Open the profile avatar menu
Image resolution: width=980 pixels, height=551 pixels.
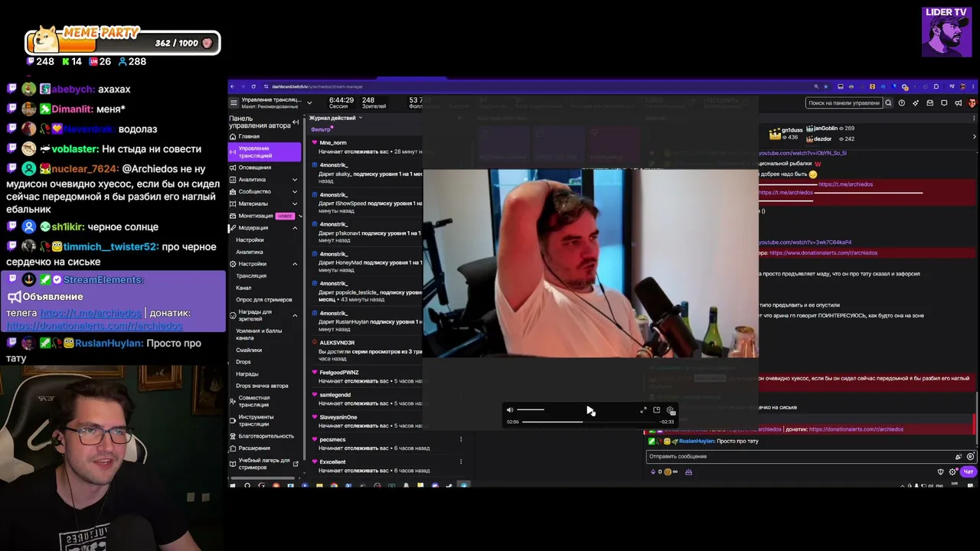coord(972,103)
